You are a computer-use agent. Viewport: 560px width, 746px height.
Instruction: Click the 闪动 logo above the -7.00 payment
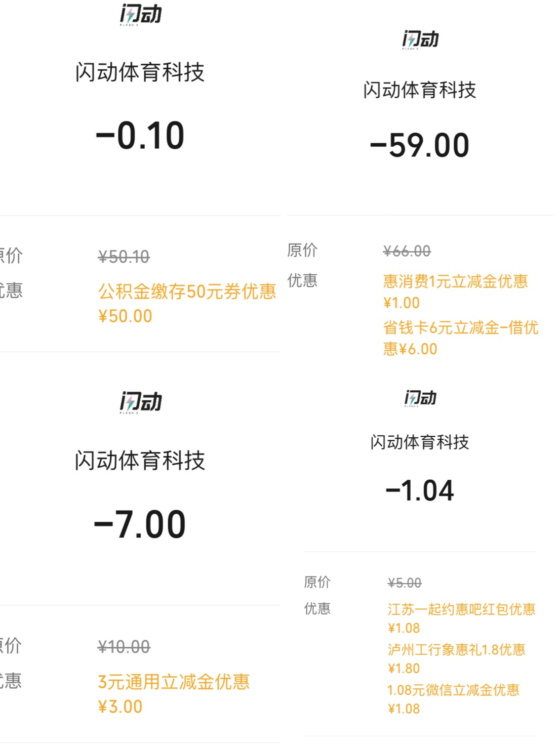click(x=141, y=402)
